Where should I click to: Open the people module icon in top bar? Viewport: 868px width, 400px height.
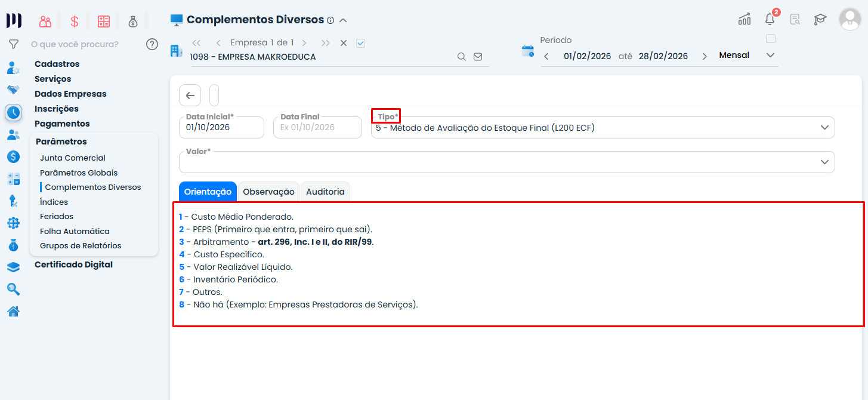click(x=45, y=21)
